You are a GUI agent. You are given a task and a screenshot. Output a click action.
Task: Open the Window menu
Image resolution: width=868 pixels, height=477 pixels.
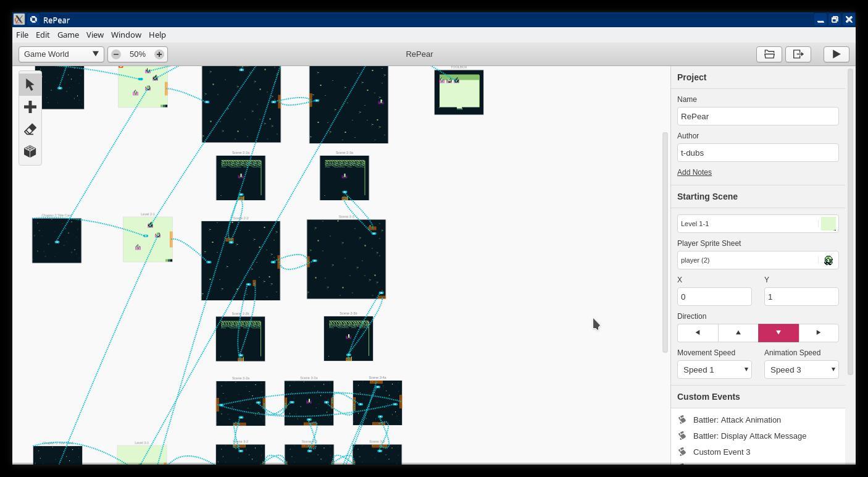pyautogui.click(x=126, y=35)
